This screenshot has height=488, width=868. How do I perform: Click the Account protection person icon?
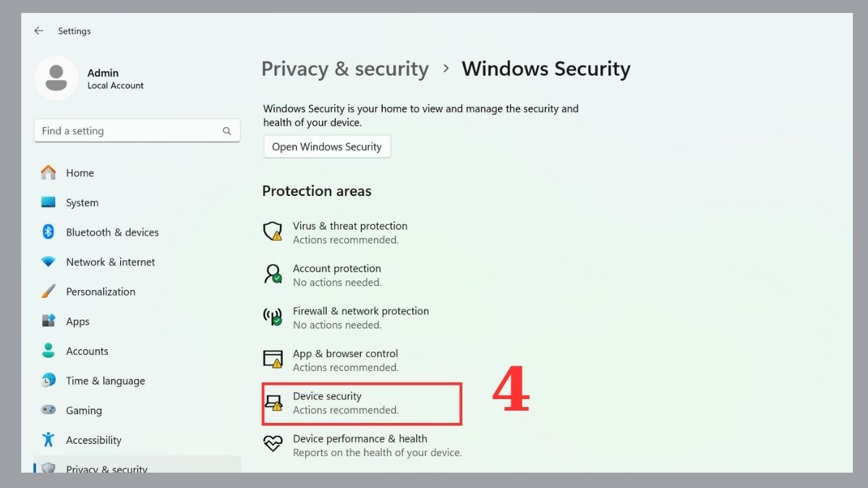coord(273,275)
